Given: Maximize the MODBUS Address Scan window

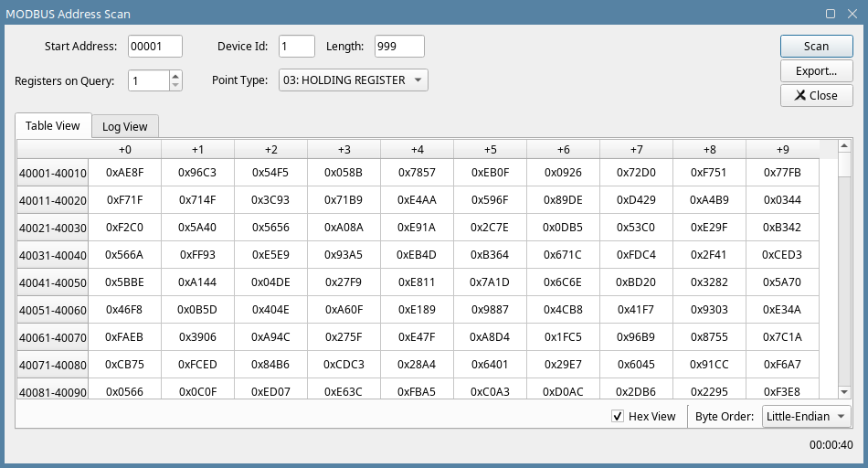Looking at the screenshot, I should click(x=831, y=14).
